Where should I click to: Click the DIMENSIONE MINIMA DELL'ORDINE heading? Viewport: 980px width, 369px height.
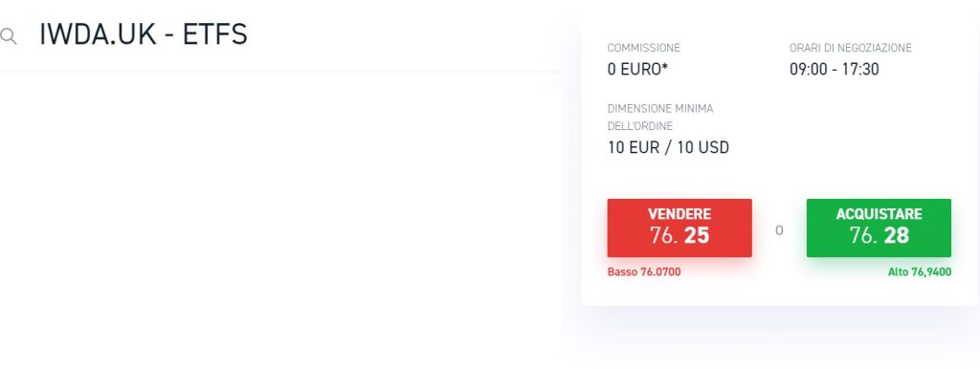660,118
